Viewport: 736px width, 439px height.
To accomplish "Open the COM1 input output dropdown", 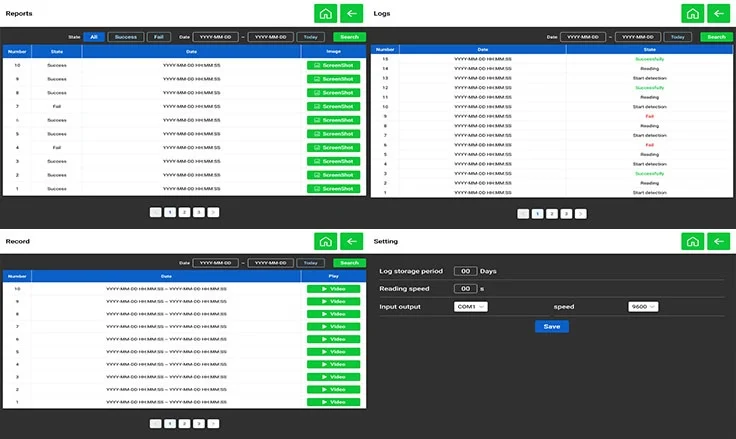I will point(470,307).
